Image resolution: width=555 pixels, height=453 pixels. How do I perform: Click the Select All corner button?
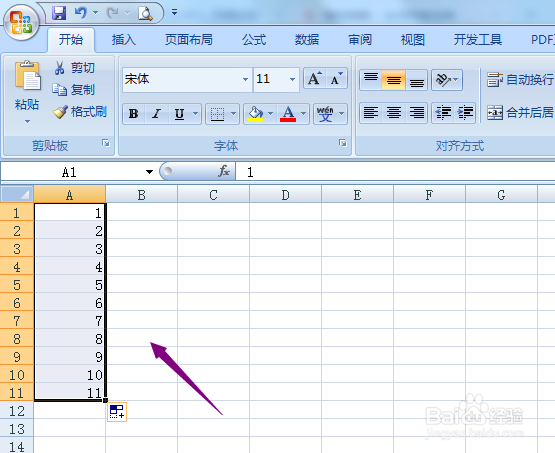pos(17,194)
